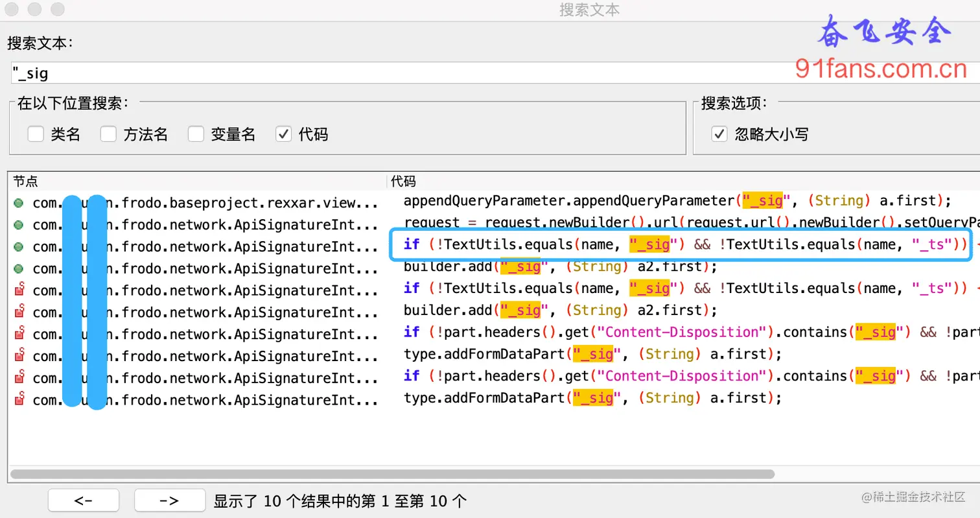Enable the 方法名 checkbox
980x518 pixels.
pos(108,134)
